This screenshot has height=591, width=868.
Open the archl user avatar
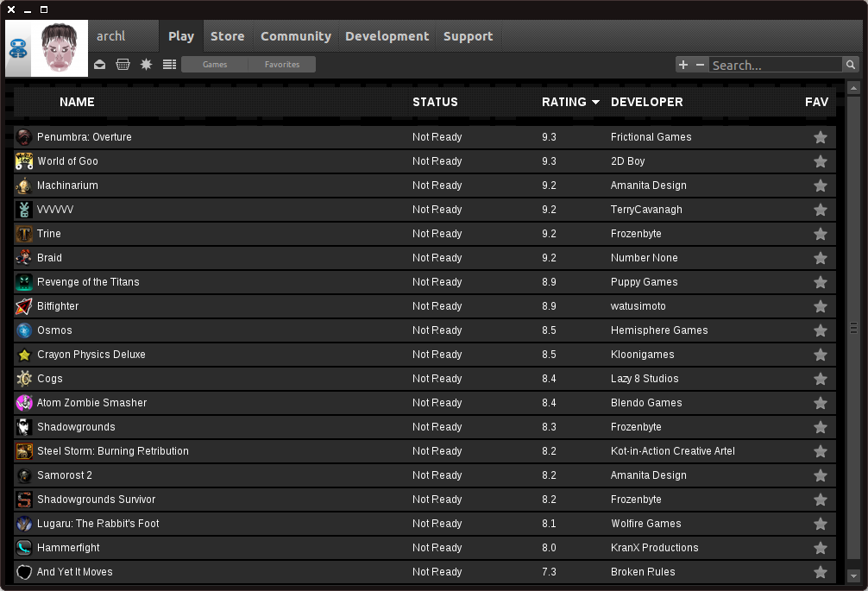[x=60, y=48]
